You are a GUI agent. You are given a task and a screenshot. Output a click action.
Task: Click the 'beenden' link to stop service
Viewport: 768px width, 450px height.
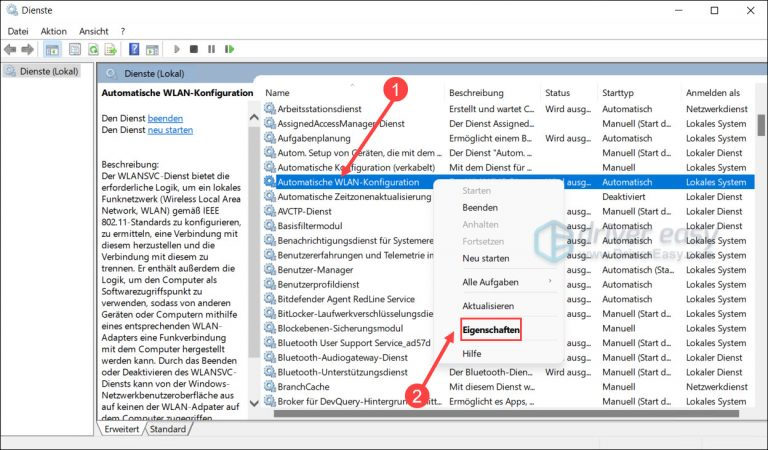tap(165, 118)
